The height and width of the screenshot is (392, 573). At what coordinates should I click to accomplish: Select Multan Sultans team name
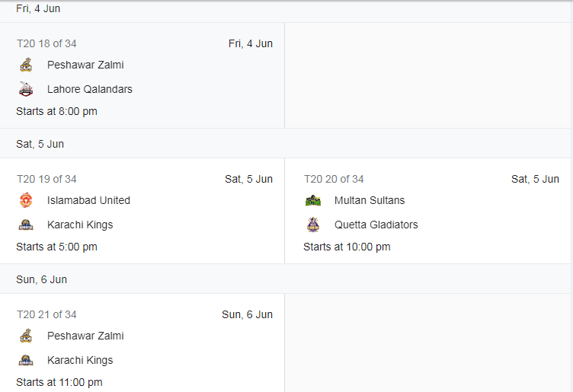click(x=370, y=200)
